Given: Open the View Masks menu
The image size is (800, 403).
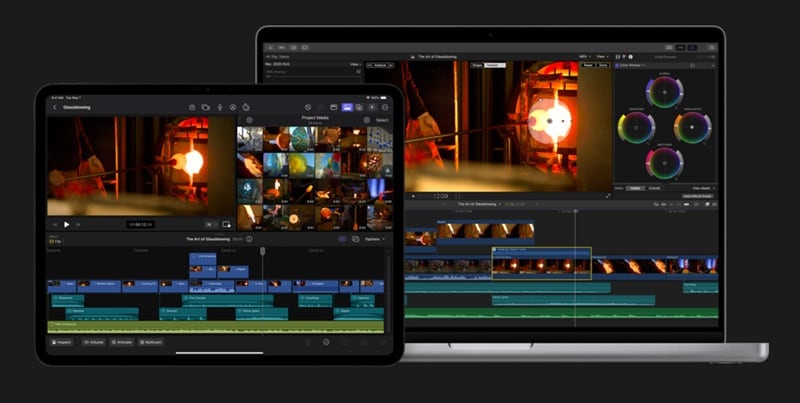Looking at the screenshot, I should pos(704,188).
